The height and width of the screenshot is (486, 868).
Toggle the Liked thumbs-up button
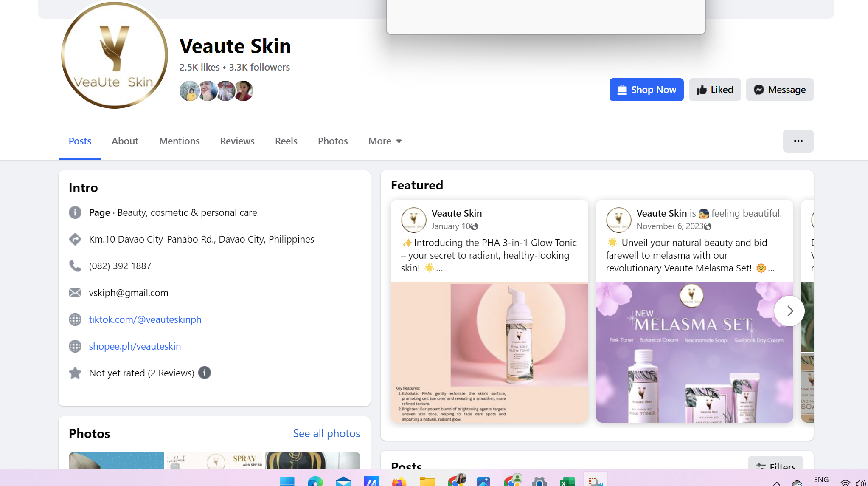pos(714,90)
